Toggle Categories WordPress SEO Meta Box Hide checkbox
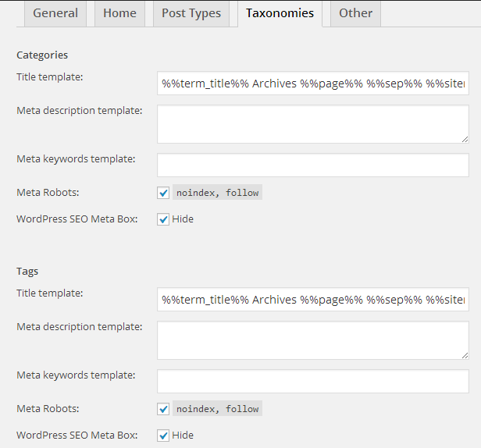The image size is (481, 448). 163,219
